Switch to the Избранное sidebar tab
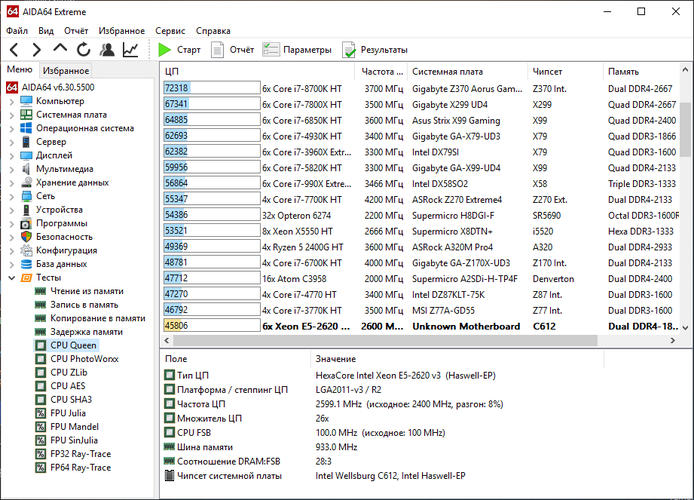The width and height of the screenshot is (694, 500). pos(66,70)
